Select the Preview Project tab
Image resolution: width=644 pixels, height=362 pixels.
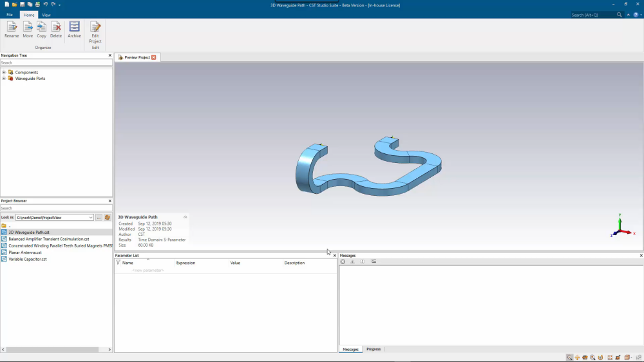coord(137,57)
